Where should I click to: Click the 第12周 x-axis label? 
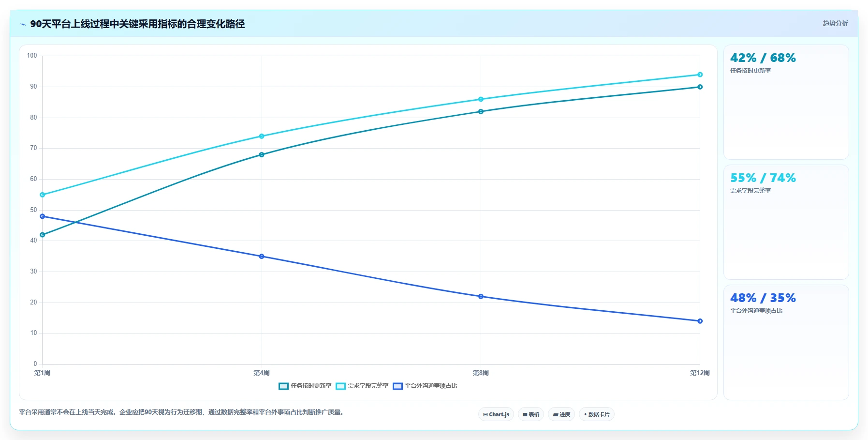coord(700,373)
